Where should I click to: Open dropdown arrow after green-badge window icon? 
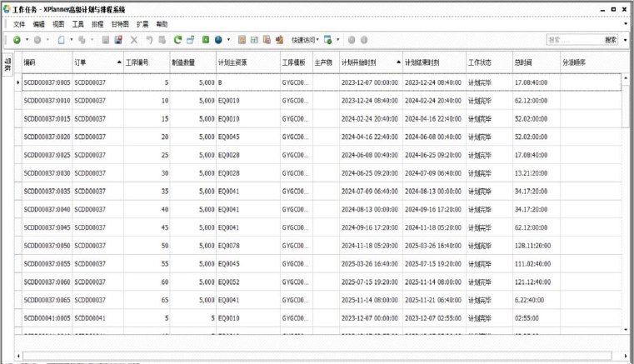coord(338,40)
